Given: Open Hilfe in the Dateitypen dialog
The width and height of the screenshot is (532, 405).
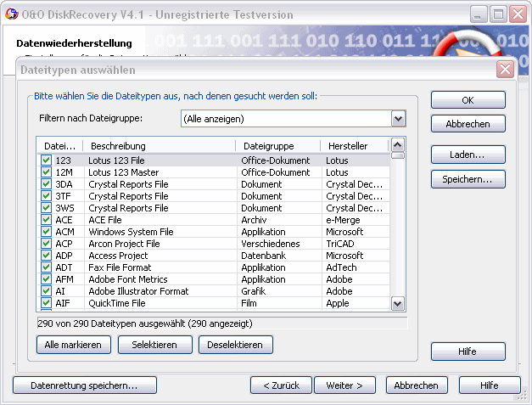Looking at the screenshot, I should pos(468,352).
